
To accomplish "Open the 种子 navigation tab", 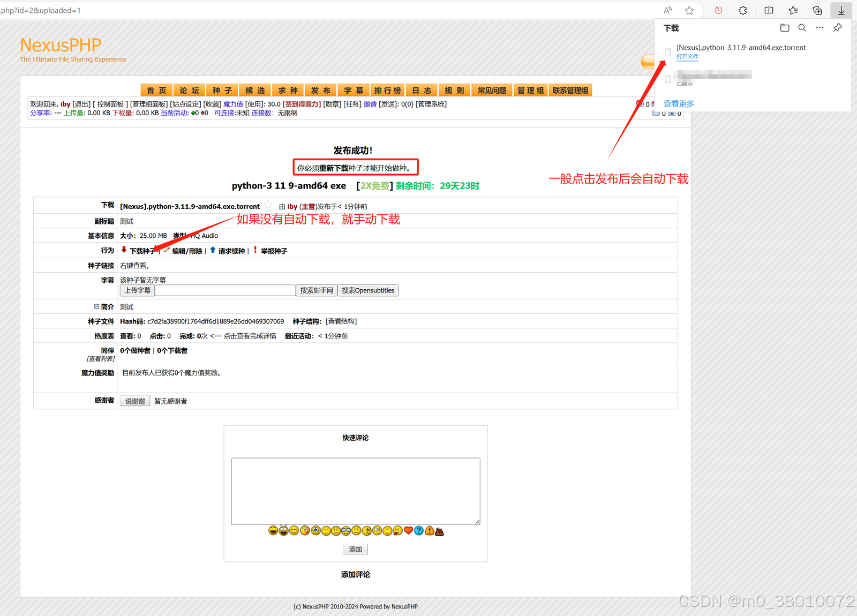I will pos(222,91).
